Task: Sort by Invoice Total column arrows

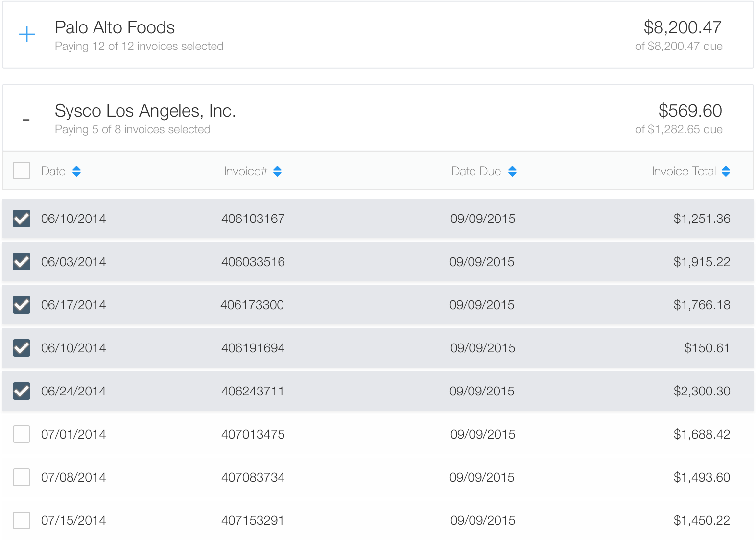Action: (726, 172)
